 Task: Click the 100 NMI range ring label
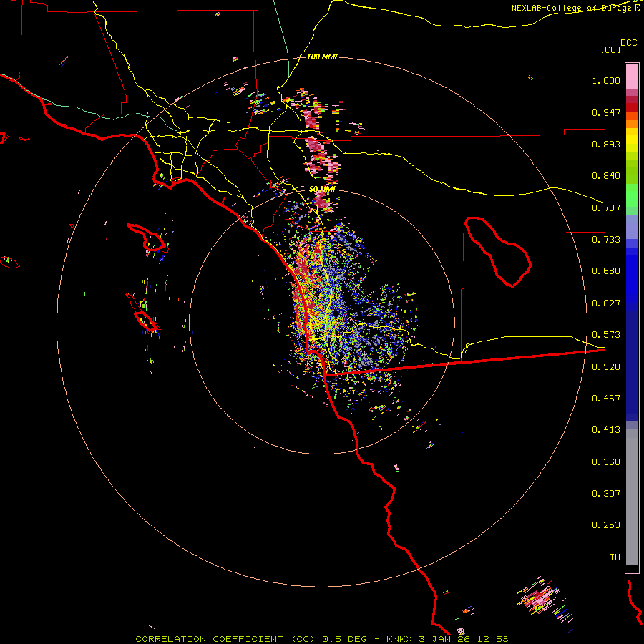(322, 57)
